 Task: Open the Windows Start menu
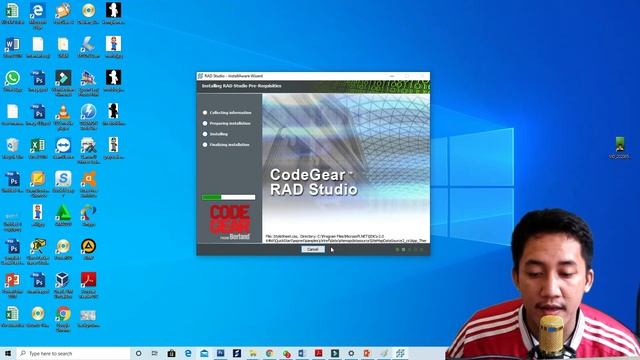8,353
